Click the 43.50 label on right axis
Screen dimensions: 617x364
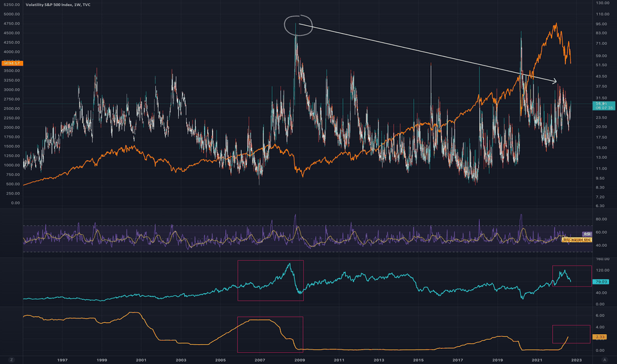(601, 76)
